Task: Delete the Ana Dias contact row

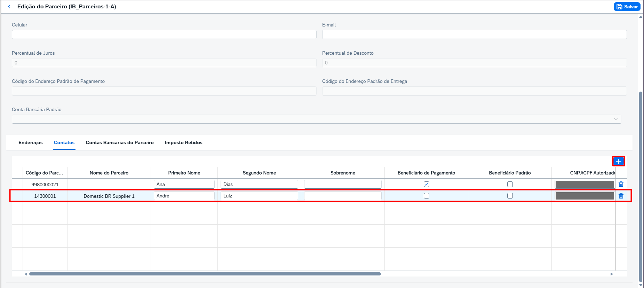Action: [621, 184]
